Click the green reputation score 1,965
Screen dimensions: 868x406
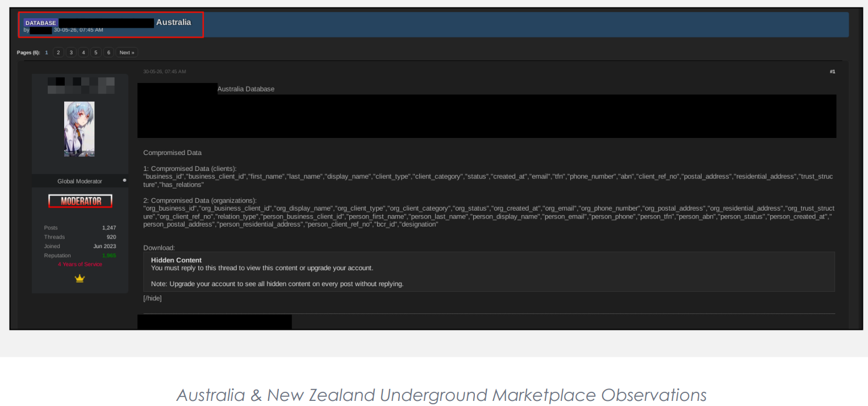[x=109, y=256]
